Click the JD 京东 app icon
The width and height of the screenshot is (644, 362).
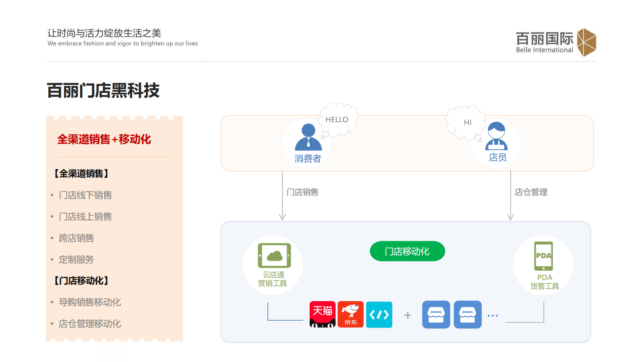click(x=351, y=314)
